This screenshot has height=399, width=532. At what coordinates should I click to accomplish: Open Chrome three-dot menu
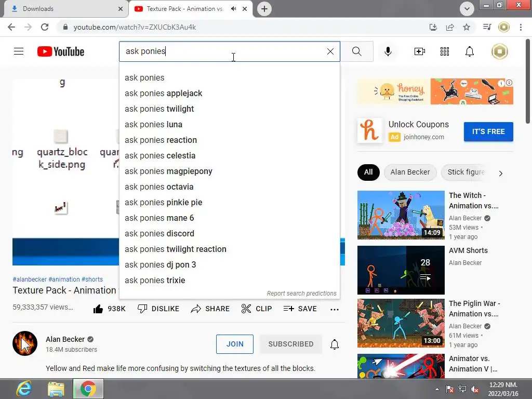coord(521,27)
